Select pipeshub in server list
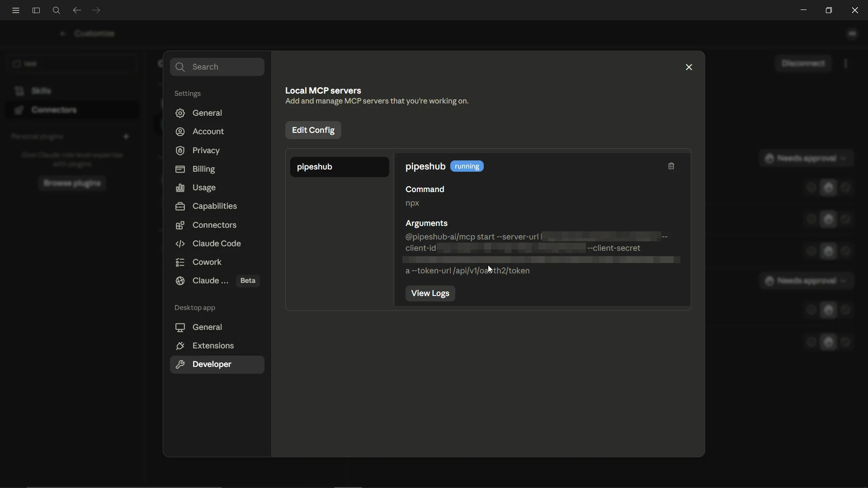Image resolution: width=868 pixels, height=488 pixels. 340,167
